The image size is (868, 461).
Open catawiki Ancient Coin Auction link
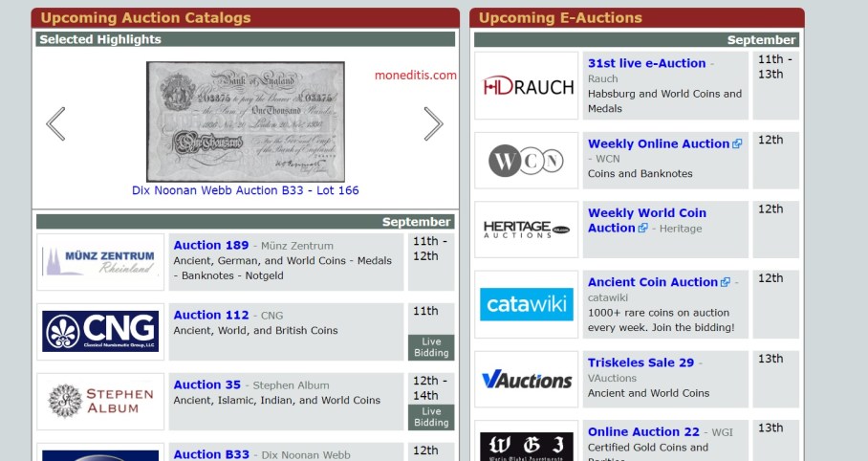click(x=652, y=281)
